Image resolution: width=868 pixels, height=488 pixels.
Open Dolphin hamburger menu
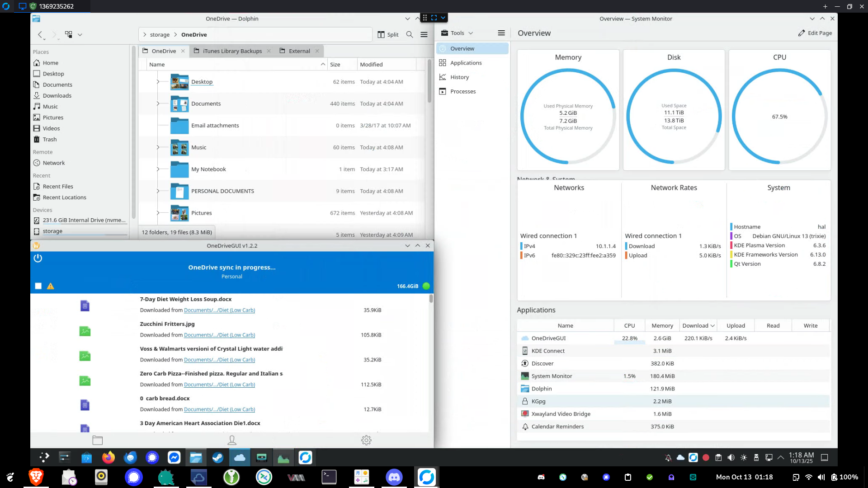click(x=424, y=34)
